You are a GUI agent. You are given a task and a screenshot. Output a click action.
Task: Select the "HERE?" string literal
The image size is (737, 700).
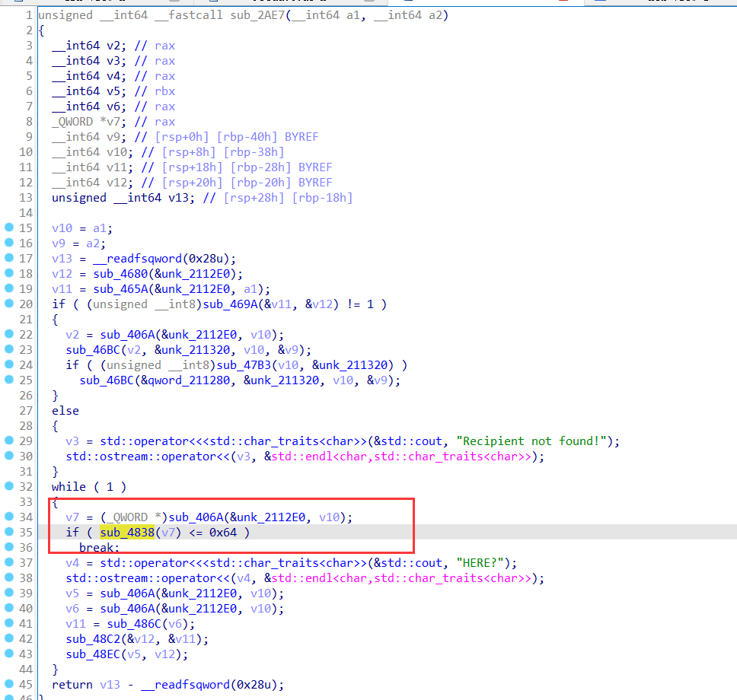pyautogui.click(x=480, y=563)
